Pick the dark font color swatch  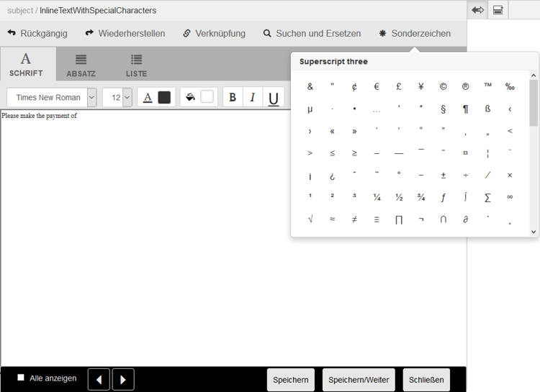coord(164,97)
